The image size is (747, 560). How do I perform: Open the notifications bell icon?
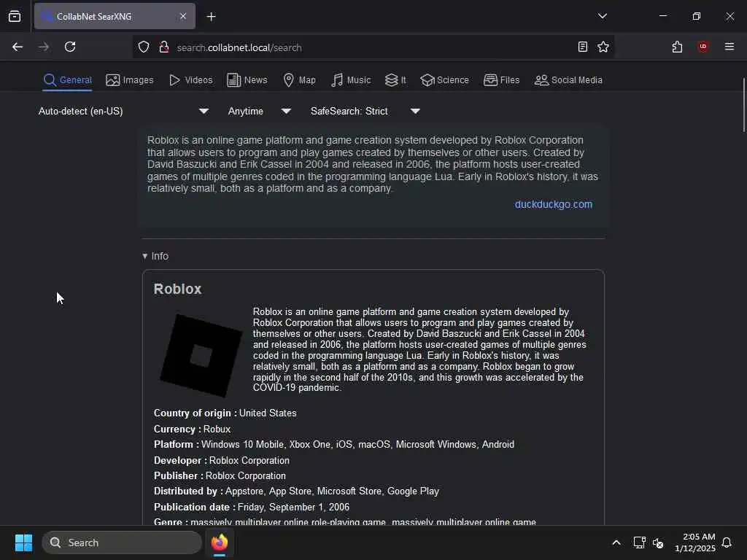click(x=727, y=542)
